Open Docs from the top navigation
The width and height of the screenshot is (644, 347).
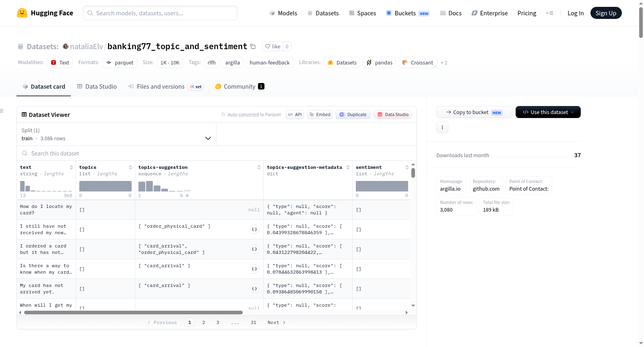coord(451,13)
